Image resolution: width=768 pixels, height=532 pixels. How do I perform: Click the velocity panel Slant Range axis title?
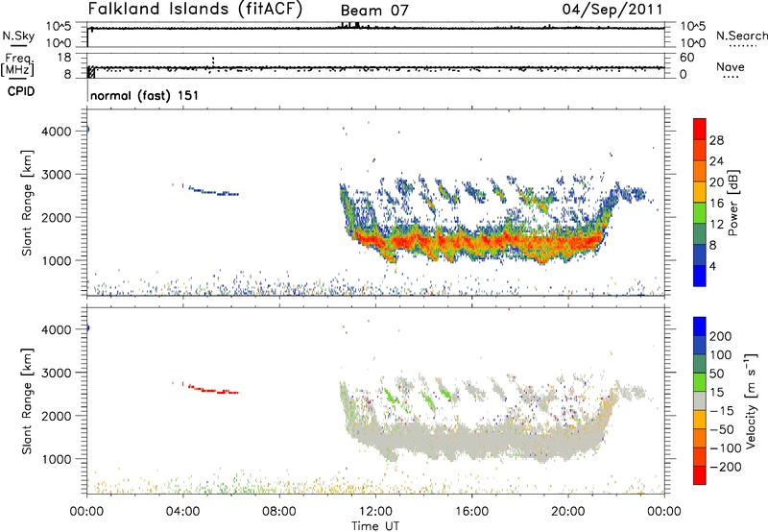[27, 401]
